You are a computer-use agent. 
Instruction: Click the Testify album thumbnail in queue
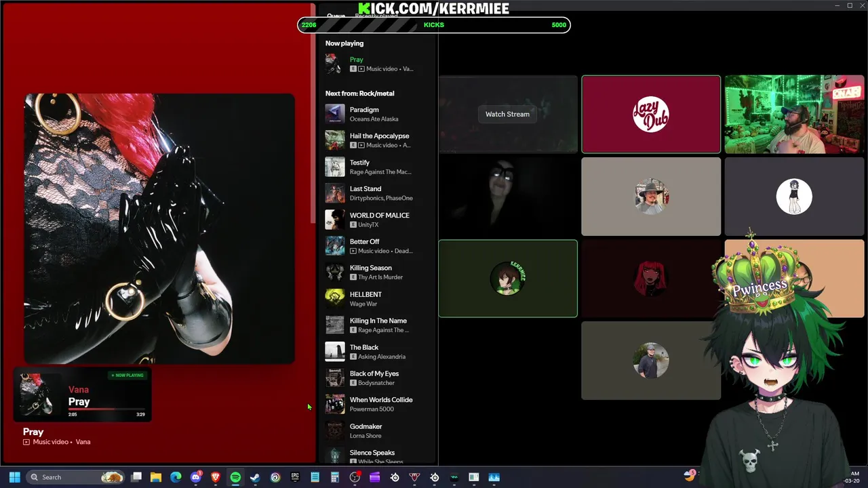pyautogui.click(x=335, y=167)
